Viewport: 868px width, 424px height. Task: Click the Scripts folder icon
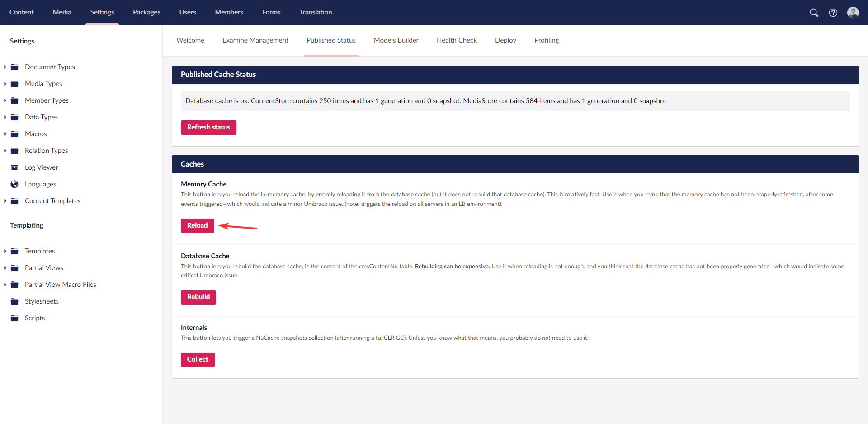coord(14,318)
